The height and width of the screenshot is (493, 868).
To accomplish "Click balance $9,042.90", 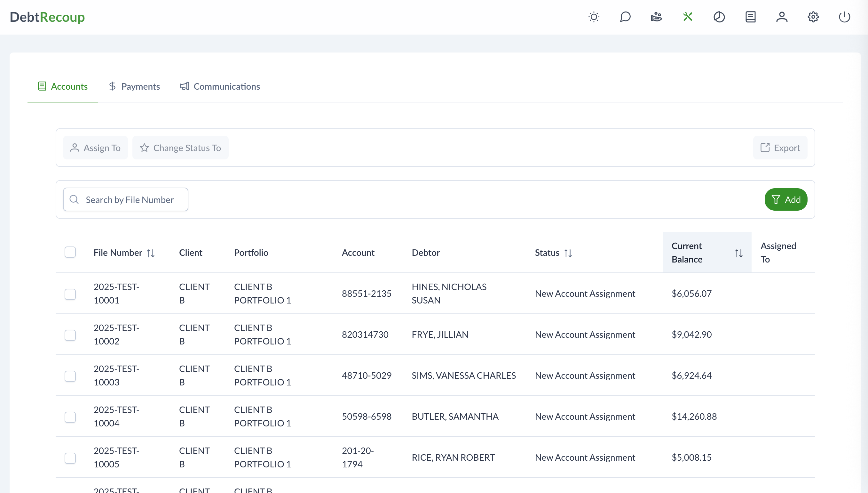I will click(x=691, y=335).
